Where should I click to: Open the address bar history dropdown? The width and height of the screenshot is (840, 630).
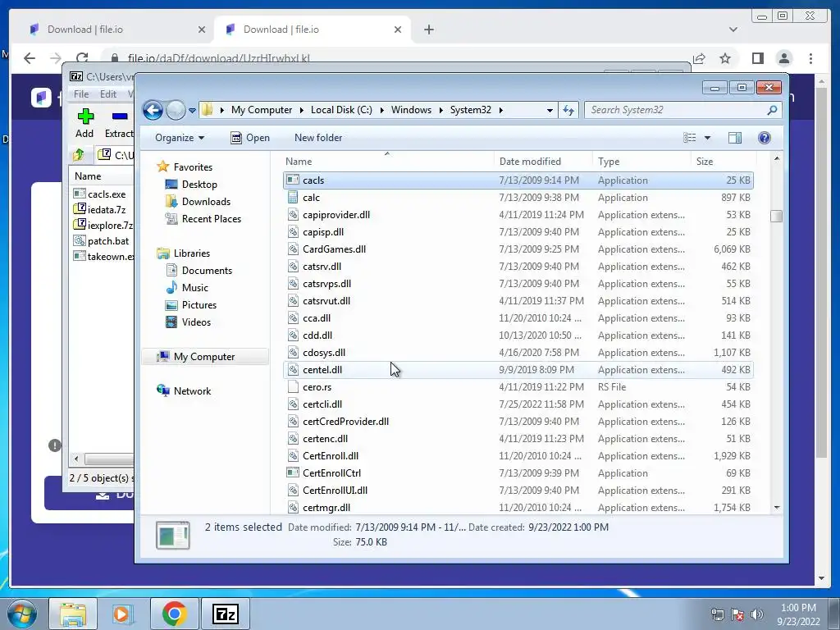pos(550,111)
